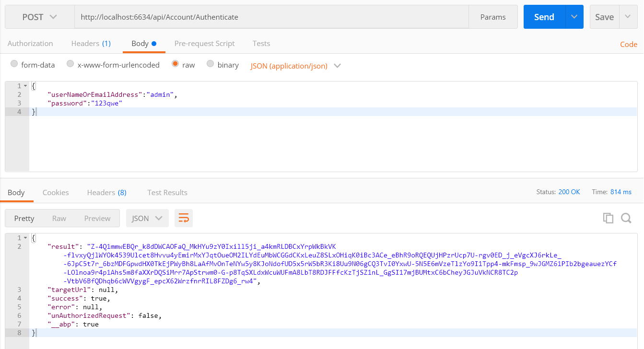This screenshot has height=349, width=644.
Task: Switch to the Authorization tab
Action: pyautogui.click(x=30, y=43)
